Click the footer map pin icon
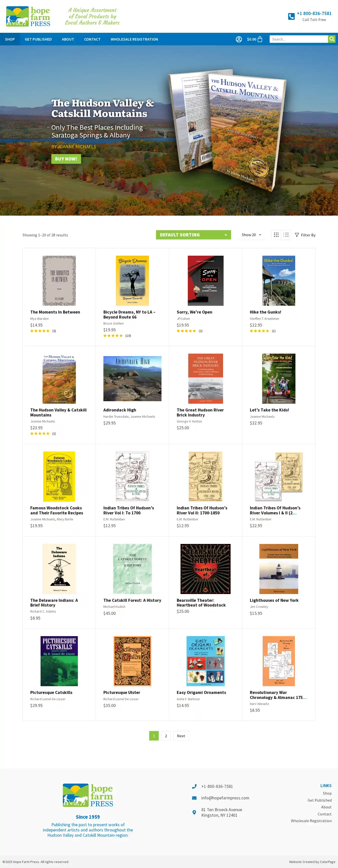Viewport: 338px width, 868px height. (194, 812)
